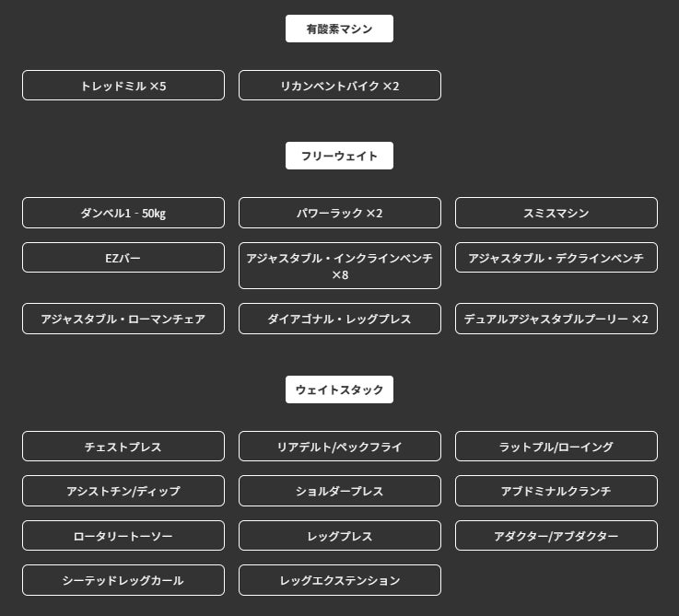Screen dimensions: 679x616
Task: Choose アジャスタブル・デクラインベンチ item
Action: (x=556, y=258)
